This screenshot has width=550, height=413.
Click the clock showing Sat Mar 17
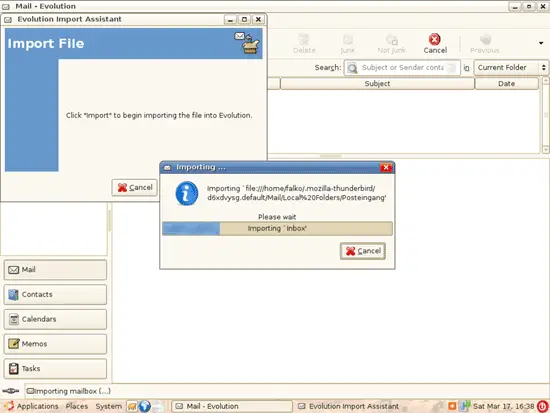[503, 406]
